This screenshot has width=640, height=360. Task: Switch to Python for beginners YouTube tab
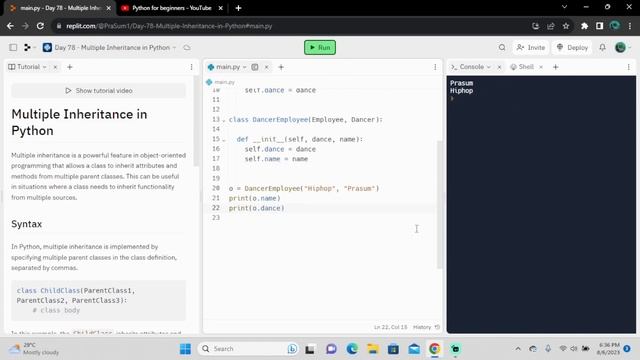171,8
